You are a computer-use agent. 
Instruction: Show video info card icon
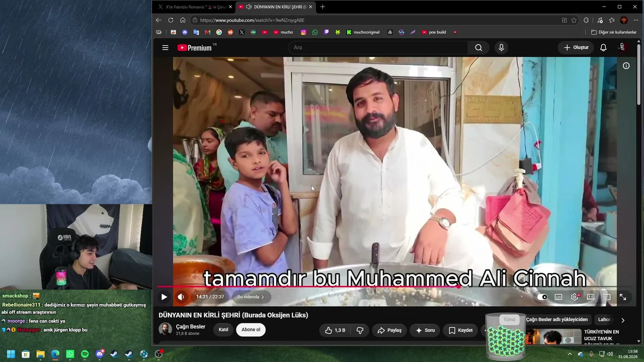pyautogui.click(x=626, y=66)
